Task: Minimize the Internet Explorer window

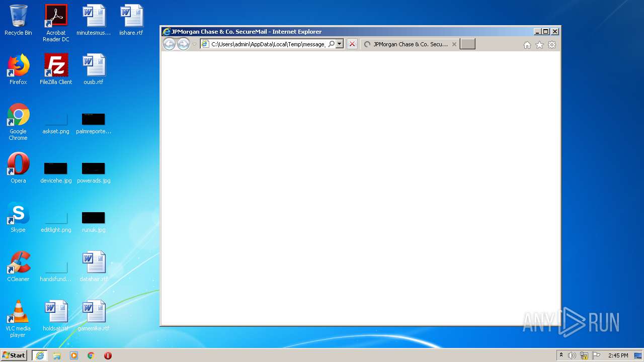Action: click(537, 31)
